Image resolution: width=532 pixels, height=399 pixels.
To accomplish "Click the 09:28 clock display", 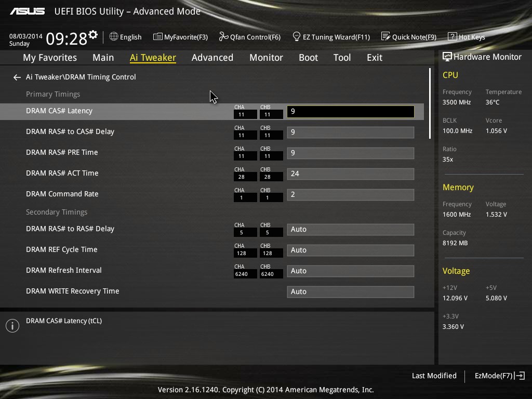I will pyautogui.click(x=66, y=38).
